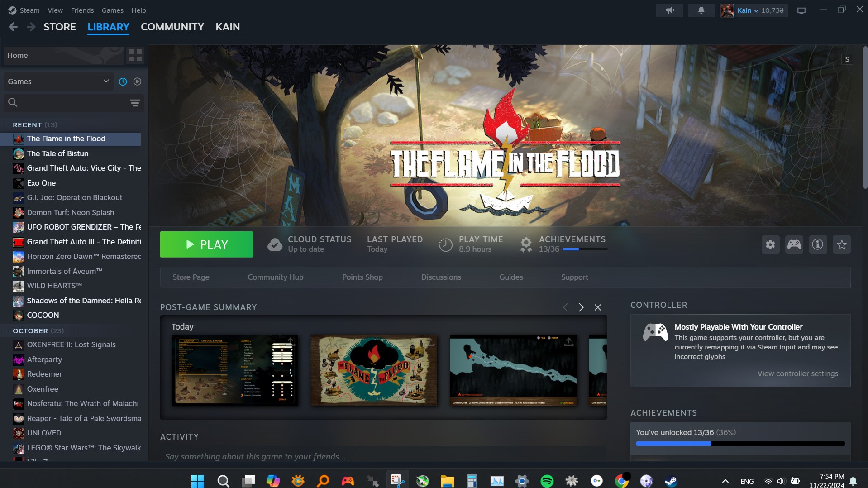Go back with the left arrow

click(13, 27)
